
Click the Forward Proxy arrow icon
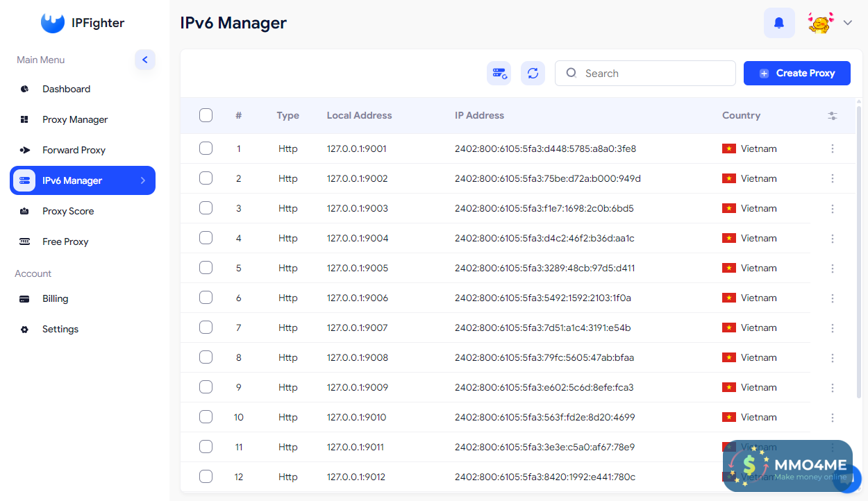pyautogui.click(x=25, y=150)
